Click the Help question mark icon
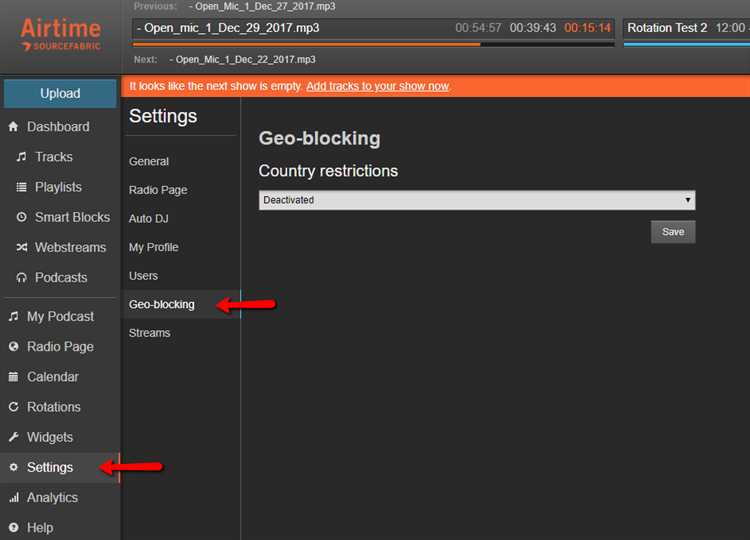This screenshot has height=540, width=750. (x=13, y=528)
